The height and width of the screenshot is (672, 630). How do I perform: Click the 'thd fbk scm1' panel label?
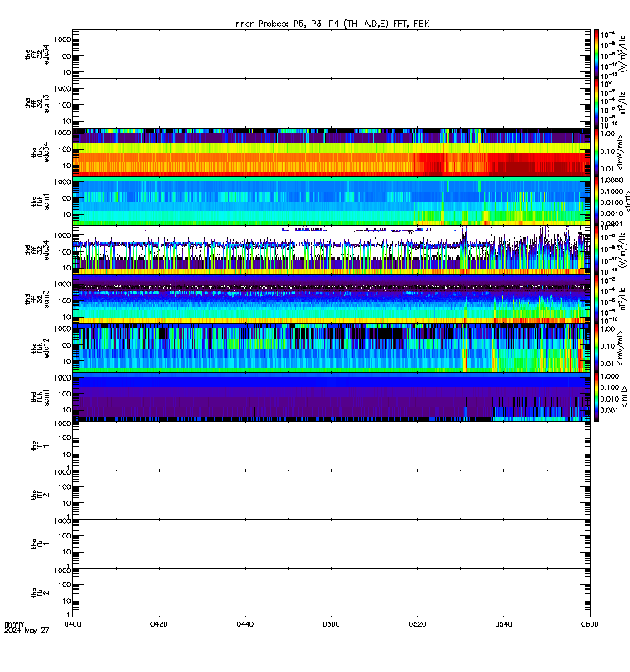40,396
